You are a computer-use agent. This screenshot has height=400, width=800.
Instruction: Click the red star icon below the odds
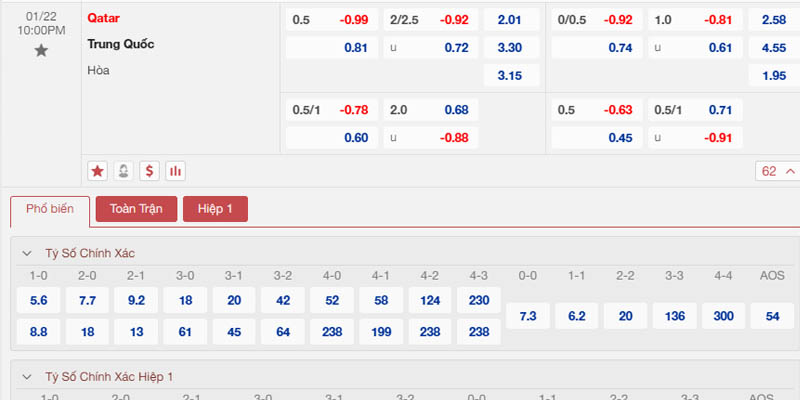point(97,171)
